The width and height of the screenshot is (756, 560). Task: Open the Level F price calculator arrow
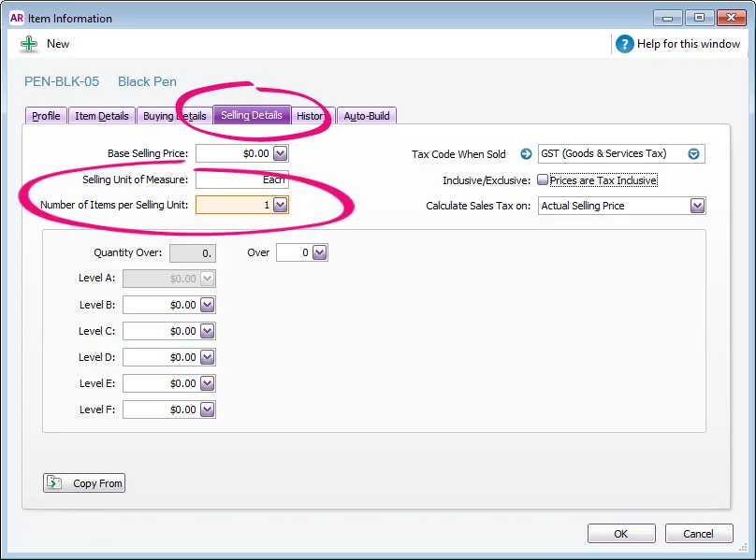click(208, 409)
